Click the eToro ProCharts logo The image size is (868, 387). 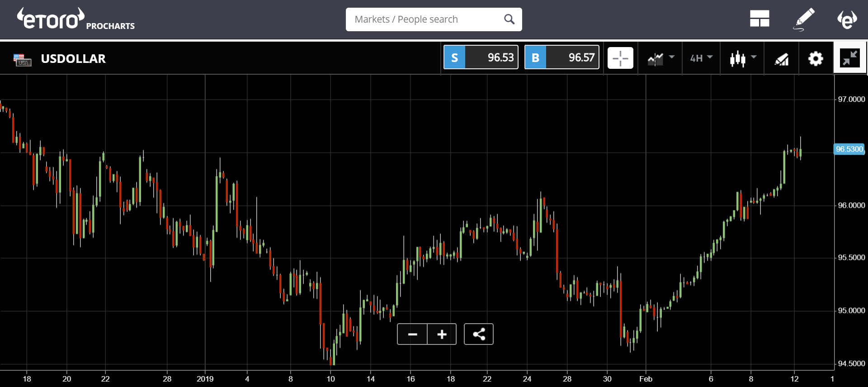(75, 19)
